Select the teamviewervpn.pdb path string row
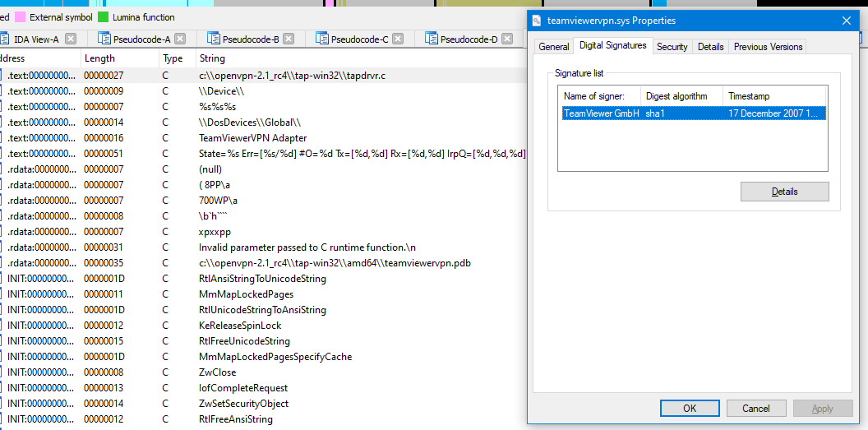The height and width of the screenshot is (430, 868). (263, 262)
